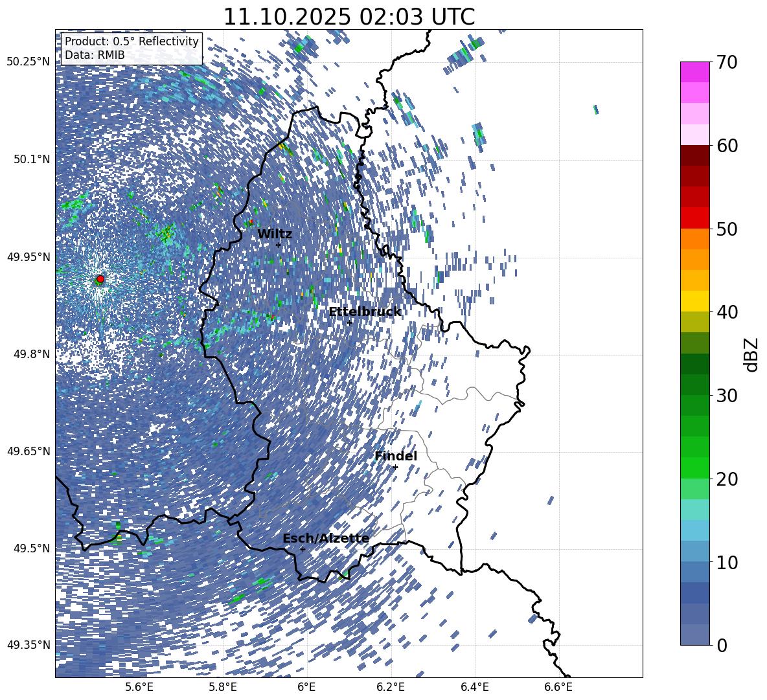Click the 0 value on the colorbar
The image size is (767, 700).
pos(722,645)
